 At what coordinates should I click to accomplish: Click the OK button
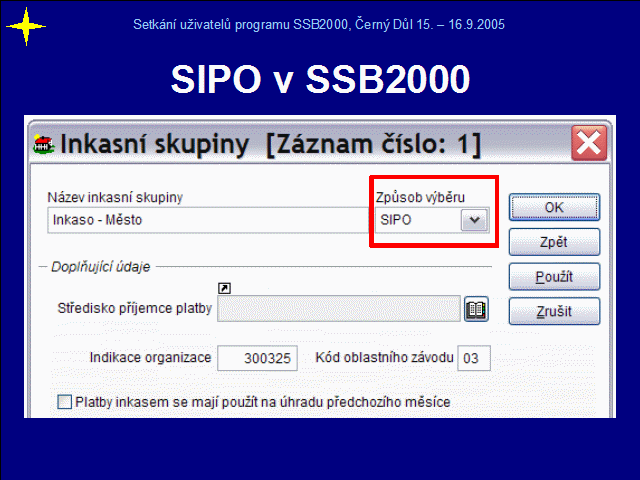click(554, 207)
